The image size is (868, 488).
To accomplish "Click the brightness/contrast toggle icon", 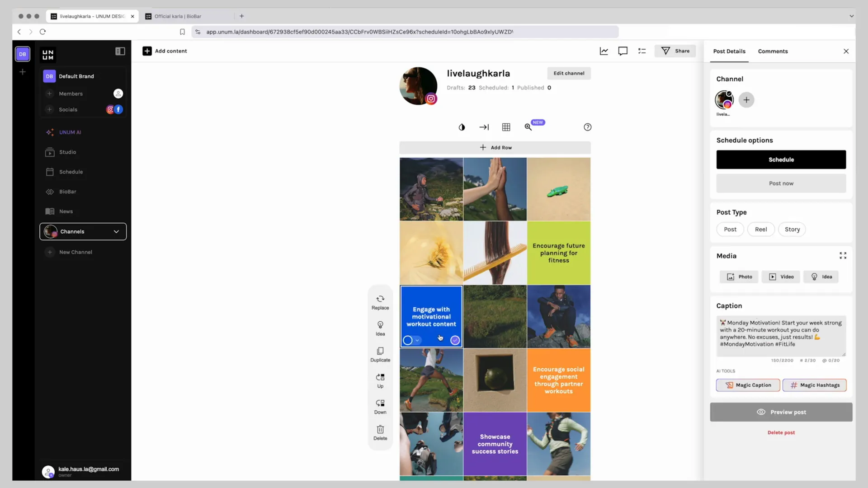I will point(462,127).
